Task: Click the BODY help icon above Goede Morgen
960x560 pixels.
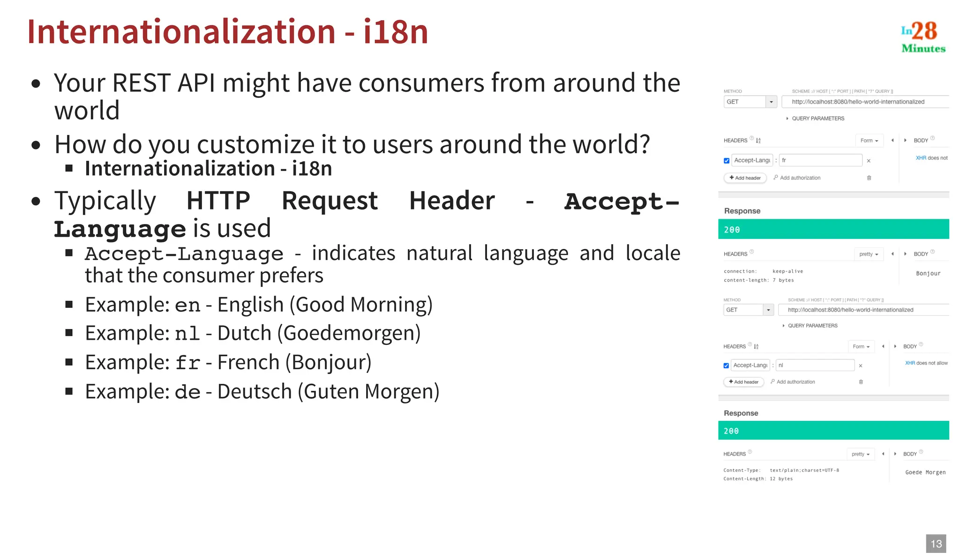Action: click(x=921, y=452)
